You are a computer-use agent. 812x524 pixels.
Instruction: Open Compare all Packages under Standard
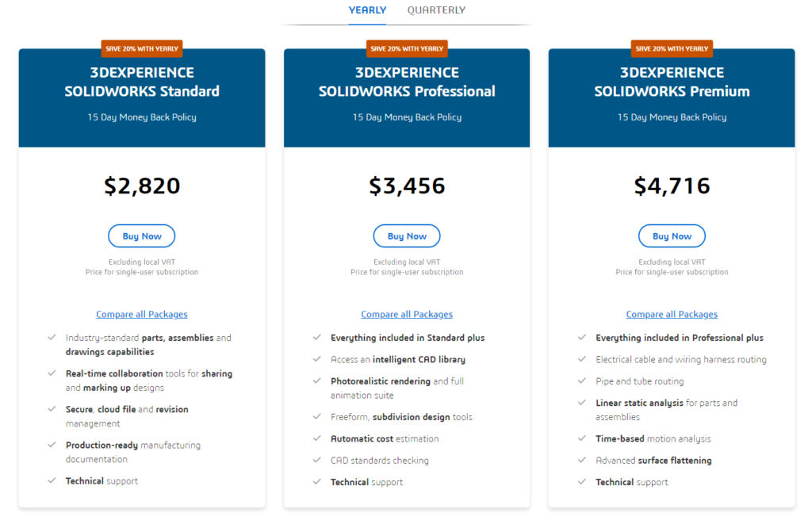coord(141,314)
